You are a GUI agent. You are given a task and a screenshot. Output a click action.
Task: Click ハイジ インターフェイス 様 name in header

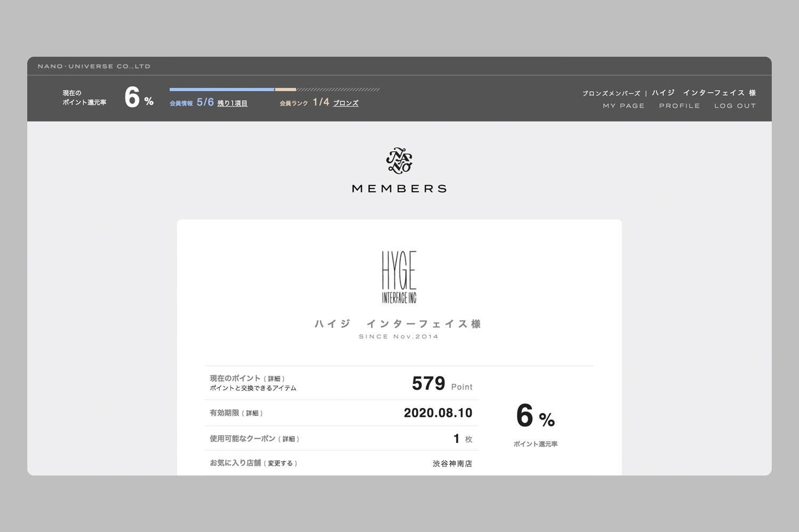704,93
